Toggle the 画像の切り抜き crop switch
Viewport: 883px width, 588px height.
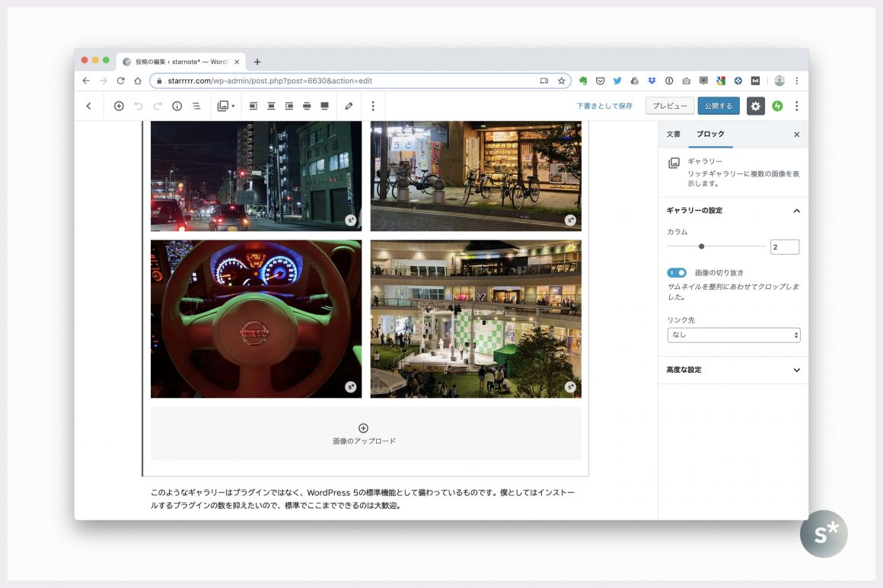coord(676,272)
